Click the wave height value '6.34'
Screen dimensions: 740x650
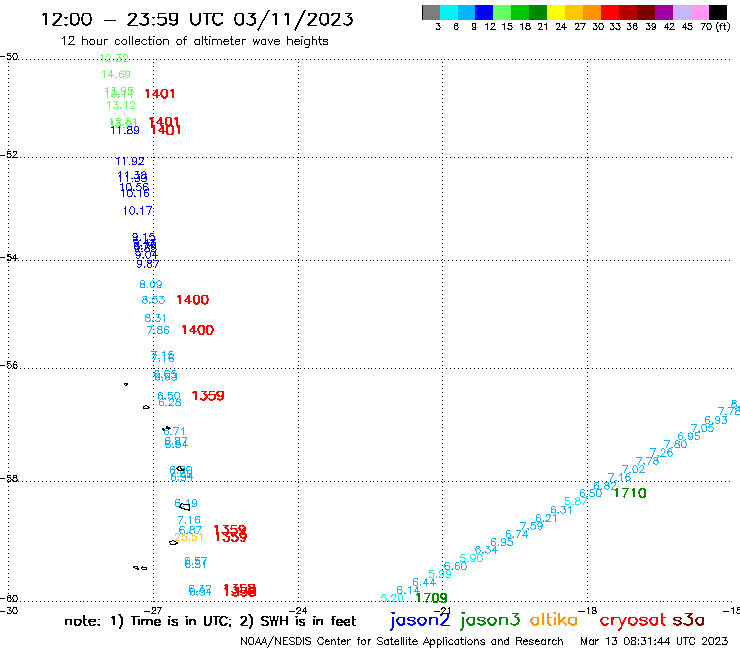coord(486,550)
